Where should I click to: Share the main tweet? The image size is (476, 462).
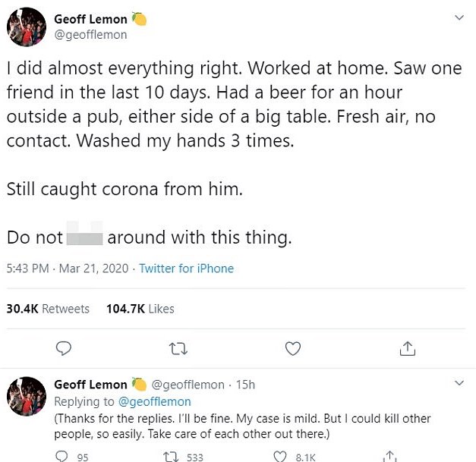(407, 348)
